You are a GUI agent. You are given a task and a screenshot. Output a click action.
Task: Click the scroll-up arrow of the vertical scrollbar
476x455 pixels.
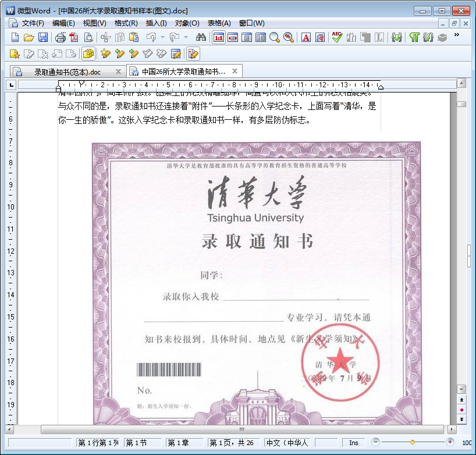[461, 83]
